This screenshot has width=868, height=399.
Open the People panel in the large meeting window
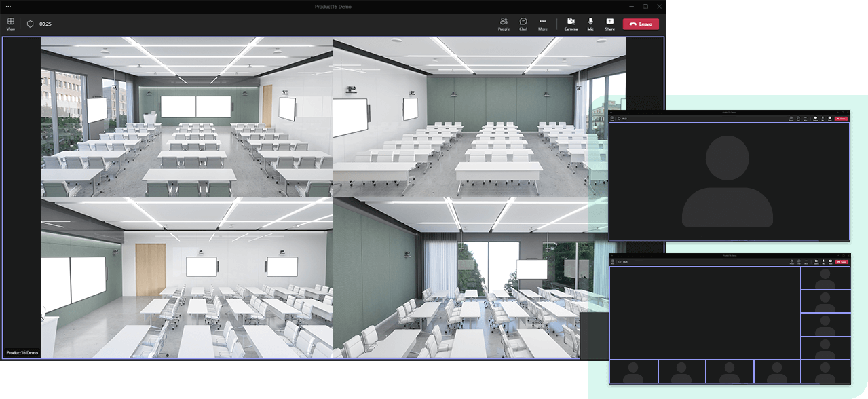pyautogui.click(x=504, y=24)
